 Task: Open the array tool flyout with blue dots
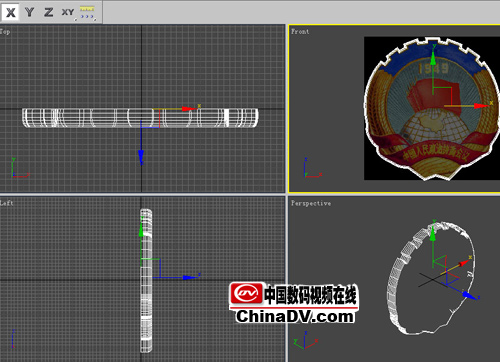pos(87,12)
